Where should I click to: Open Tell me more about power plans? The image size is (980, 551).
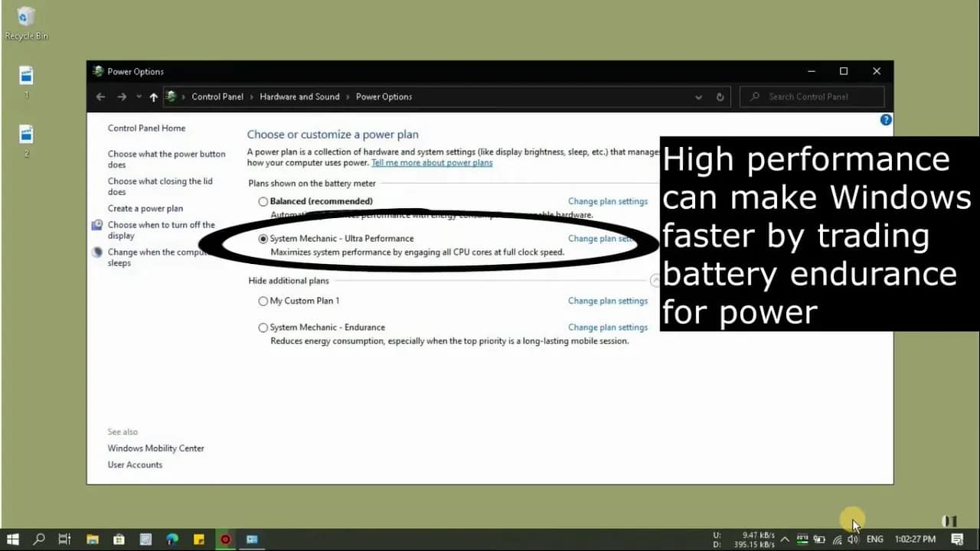pos(432,163)
